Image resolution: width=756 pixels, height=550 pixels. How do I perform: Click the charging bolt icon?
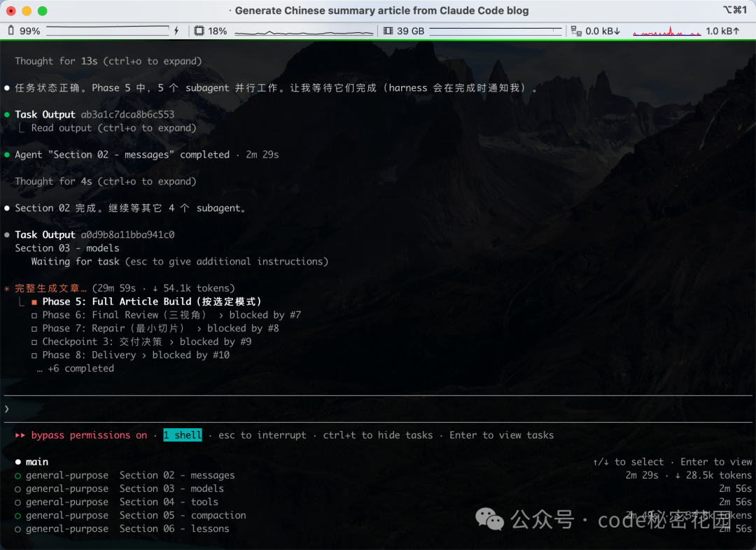pyautogui.click(x=177, y=31)
